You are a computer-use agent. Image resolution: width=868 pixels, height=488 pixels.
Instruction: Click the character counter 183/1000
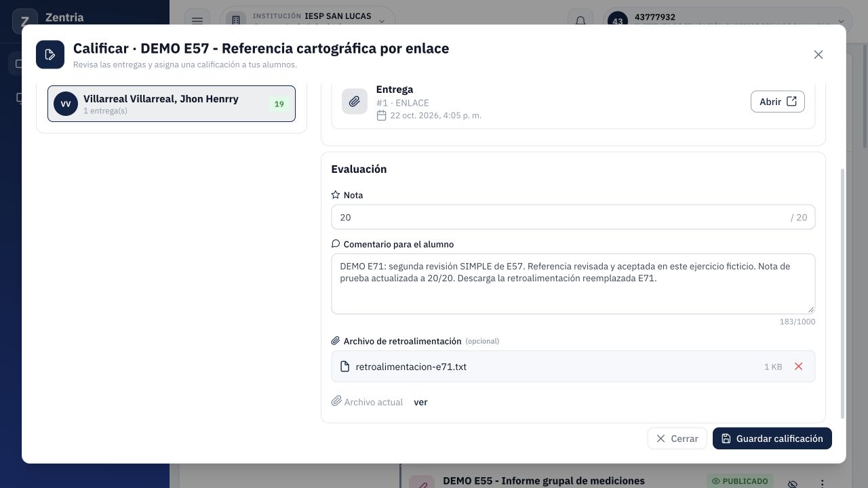point(797,322)
